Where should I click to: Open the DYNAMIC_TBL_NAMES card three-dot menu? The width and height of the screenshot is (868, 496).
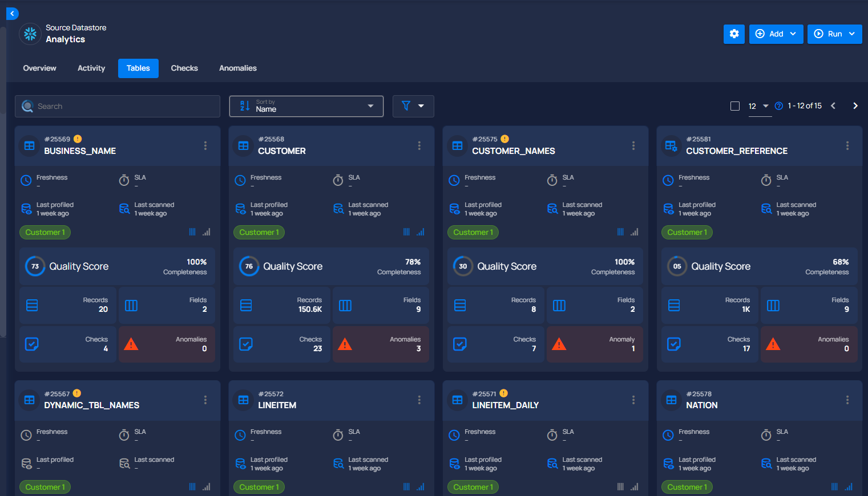pyautogui.click(x=205, y=400)
